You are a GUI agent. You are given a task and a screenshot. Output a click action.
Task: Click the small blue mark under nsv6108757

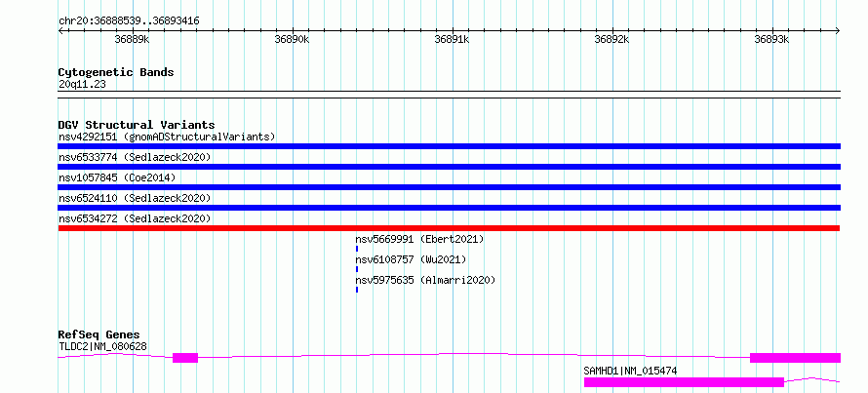(x=357, y=269)
